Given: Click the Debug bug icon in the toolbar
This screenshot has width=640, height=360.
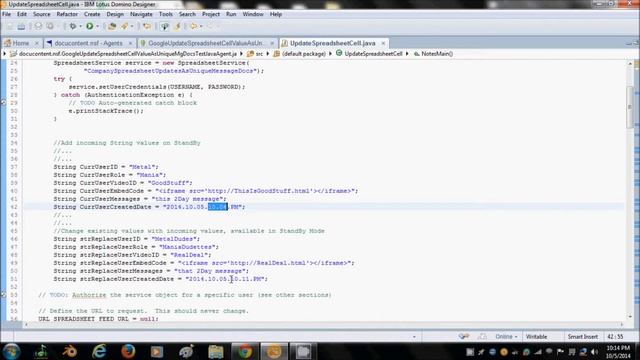Looking at the screenshot, I should click(73, 26).
